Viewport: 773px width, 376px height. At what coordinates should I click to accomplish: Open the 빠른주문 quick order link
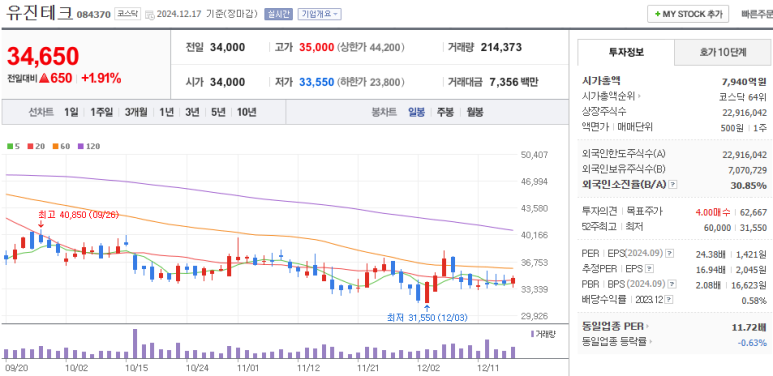(757, 14)
